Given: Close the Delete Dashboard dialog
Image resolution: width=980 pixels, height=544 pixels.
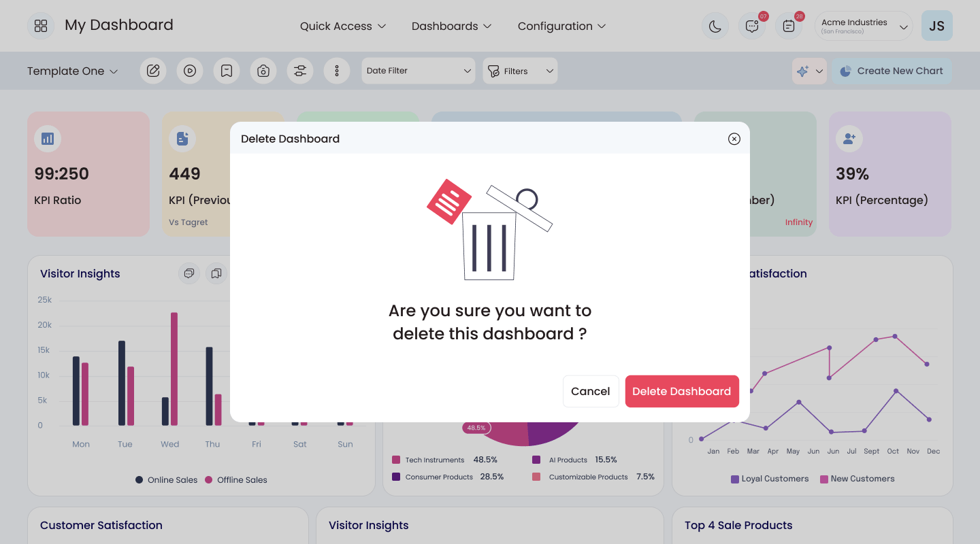Looking at the screenshot, I should [734, 139].
